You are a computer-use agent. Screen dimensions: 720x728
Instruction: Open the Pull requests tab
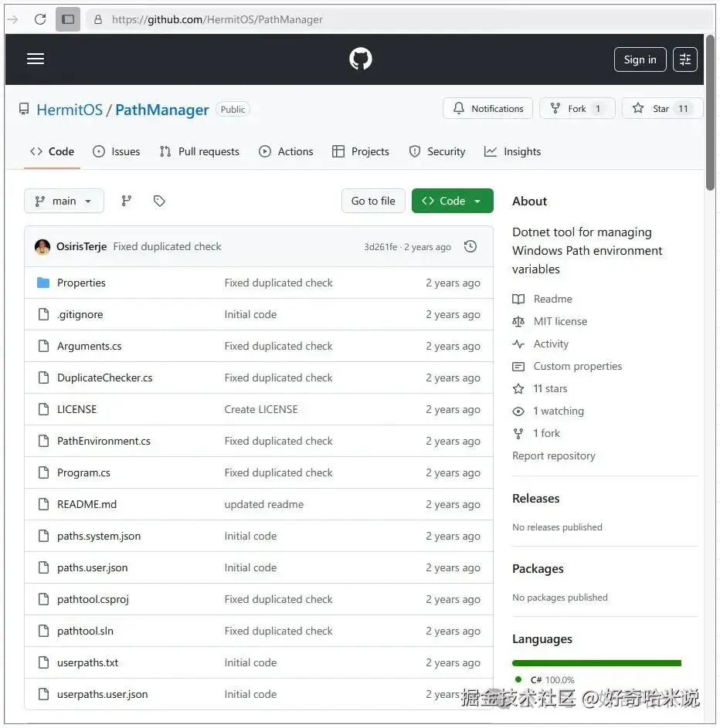[199, 151]
